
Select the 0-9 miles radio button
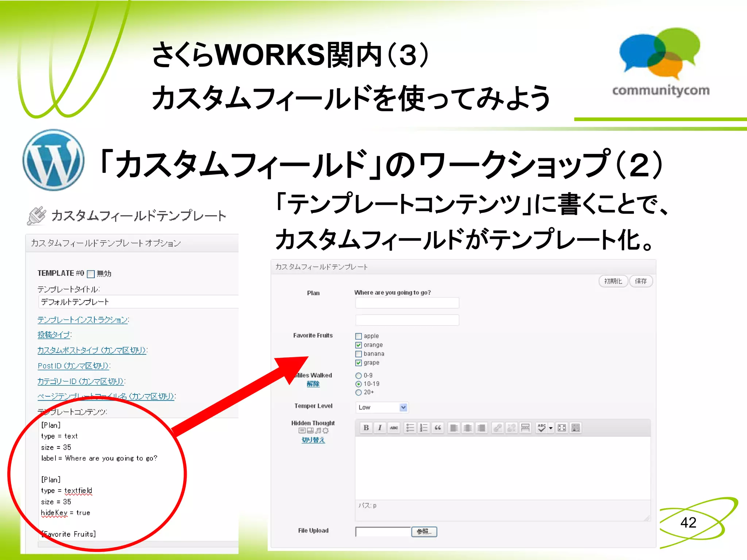(359, 376)
